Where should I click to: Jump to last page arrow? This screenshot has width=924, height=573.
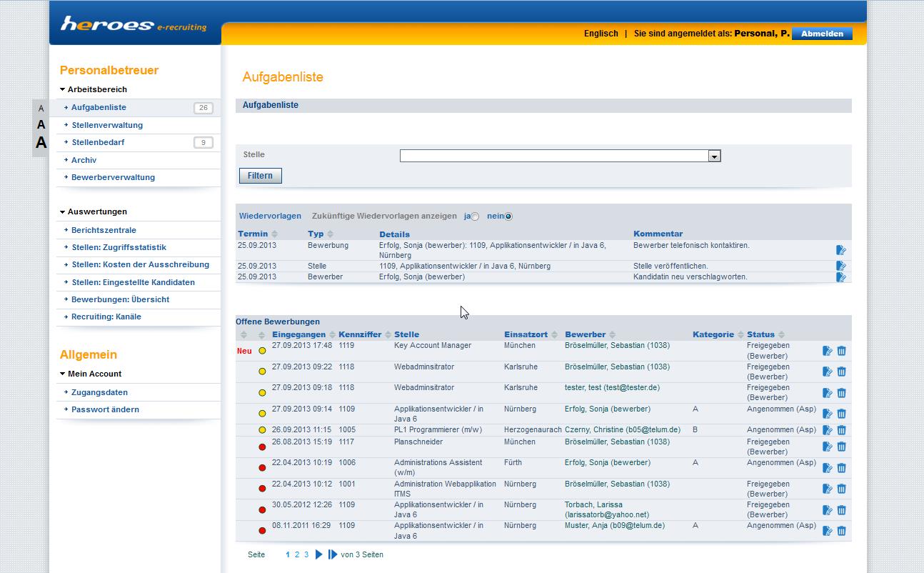(333, 554)
